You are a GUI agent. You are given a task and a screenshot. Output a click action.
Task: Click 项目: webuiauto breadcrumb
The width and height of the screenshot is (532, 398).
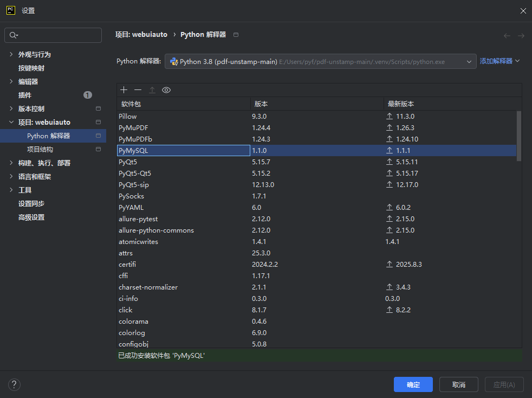pos(141,34)
